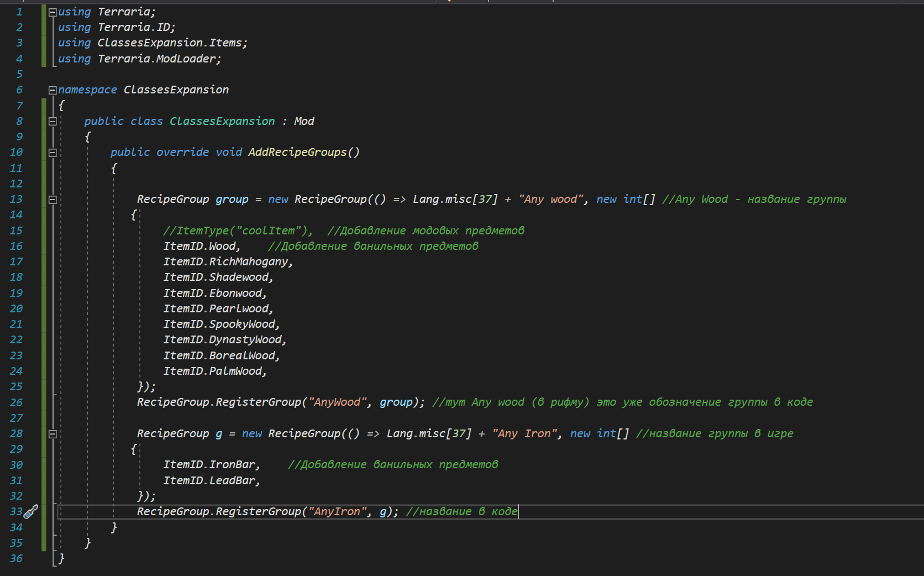The height and width of the screenshot is (576, 924).
Task: Click the "AnyWood" string in RegisterGroup
Action: coord(338,402)
